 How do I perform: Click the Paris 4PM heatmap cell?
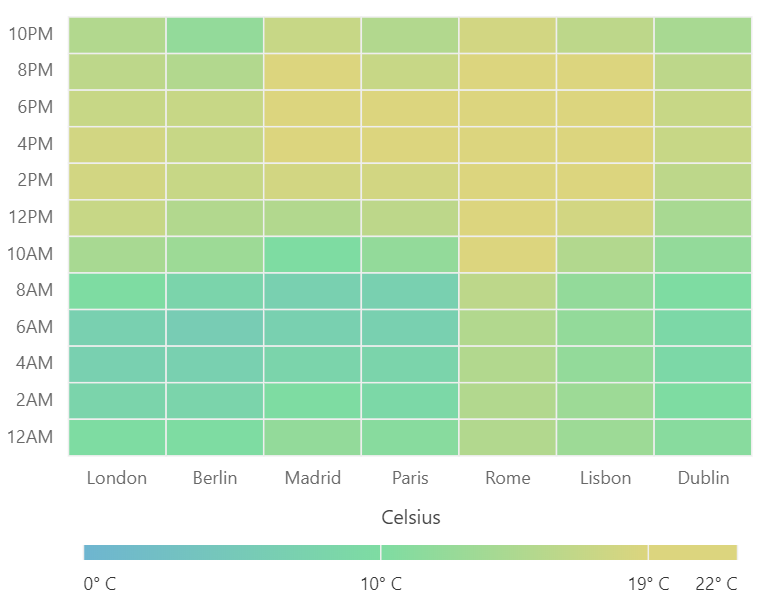click(410, 144)
